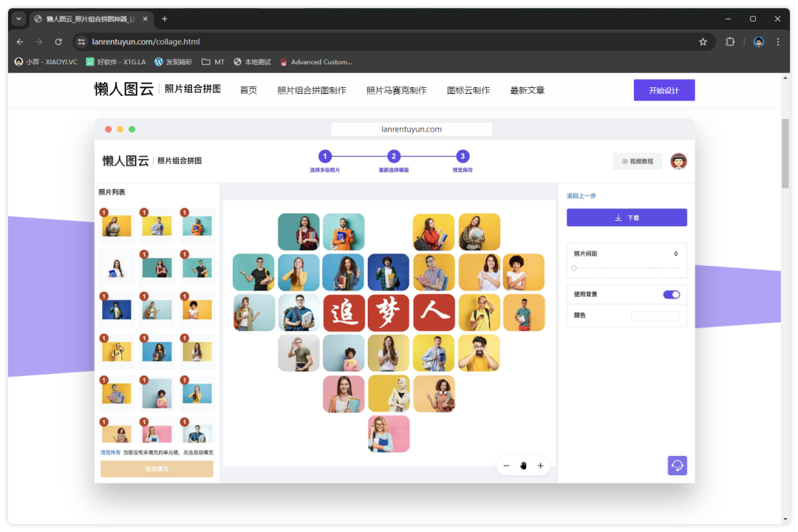Image resolution: width=798 pixels, height=532 pixels.
Task: Open 照片马赛克制作 navigation item
Action: [397, 90]
